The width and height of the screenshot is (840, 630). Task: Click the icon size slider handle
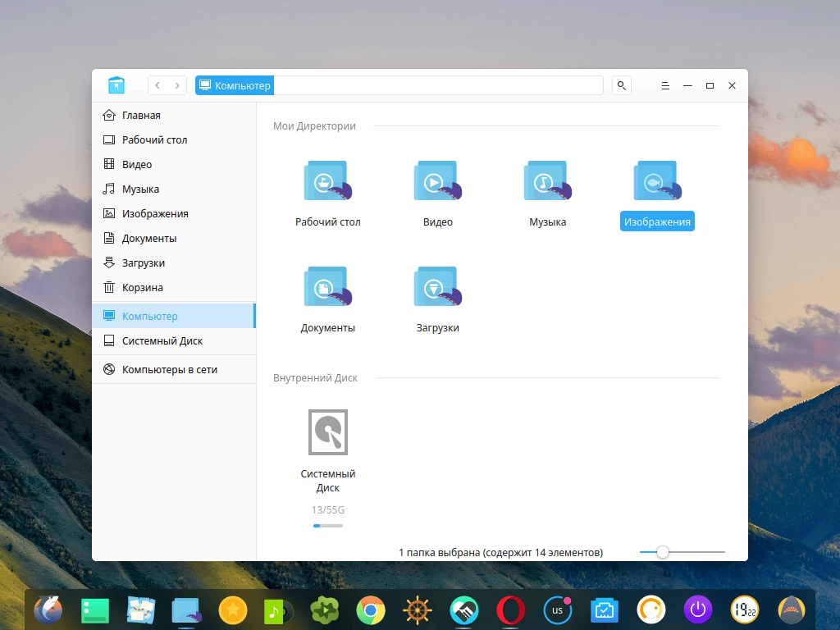(x=663, y=552)
